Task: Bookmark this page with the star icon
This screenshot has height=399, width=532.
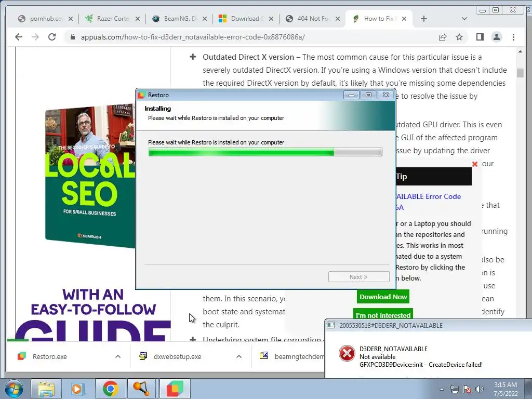Action: click(x=459, y=37)
